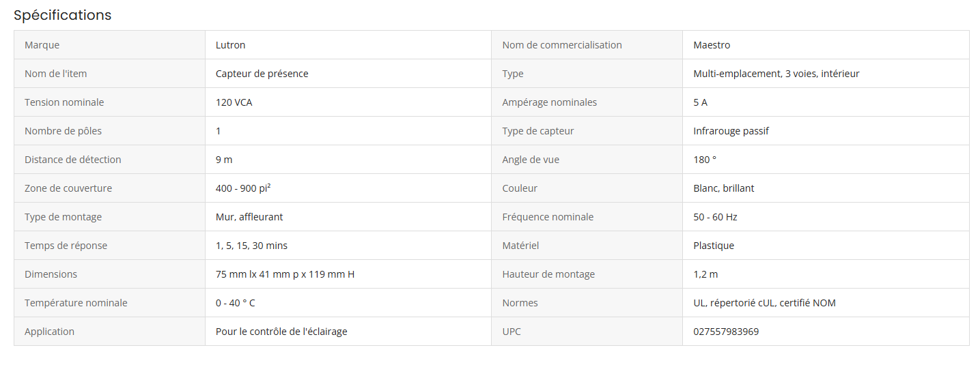Select the 400 - 900 pi² coverage value

point(247,188)
